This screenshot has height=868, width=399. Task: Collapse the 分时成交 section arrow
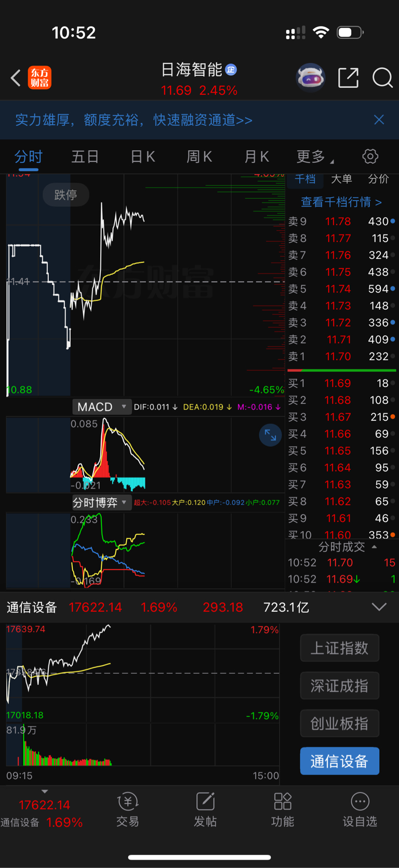[x=374, y=547]
